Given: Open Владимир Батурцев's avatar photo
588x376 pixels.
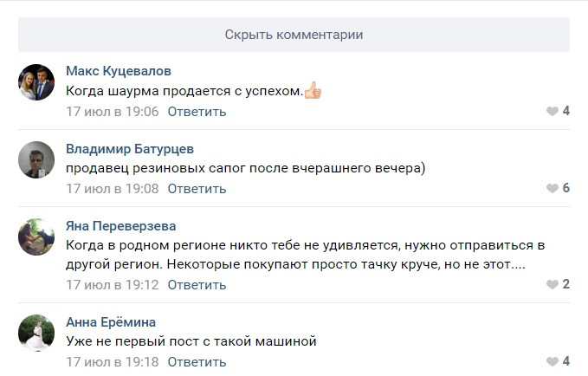Looking at the screenshot, I should (36, 159).
